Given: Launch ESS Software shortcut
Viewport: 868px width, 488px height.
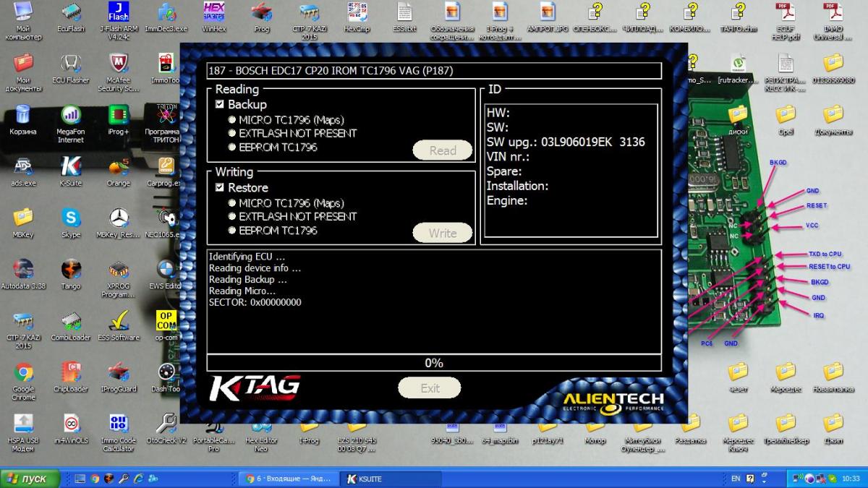Looking at the screenshot, I should click(119, 325).
